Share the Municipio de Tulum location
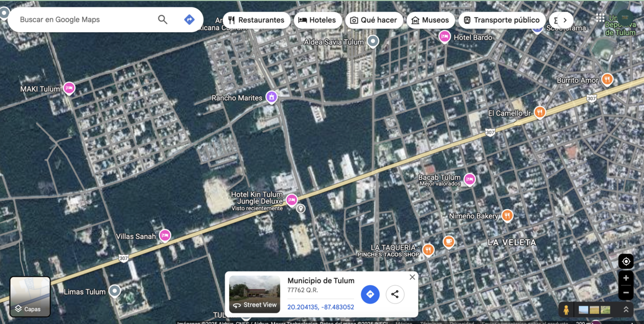The image size is (644, 324). coord(395,294)
